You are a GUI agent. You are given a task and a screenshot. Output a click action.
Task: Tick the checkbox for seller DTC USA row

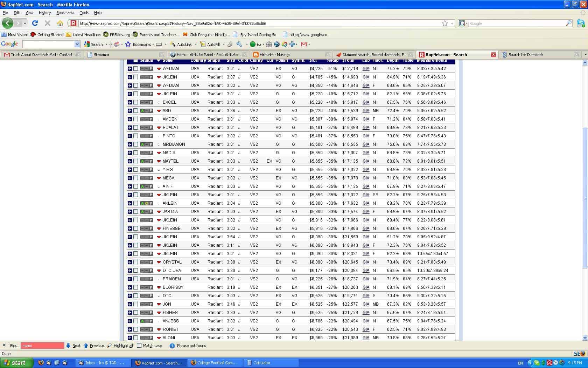pyautogui.click(x=136, y=271)
